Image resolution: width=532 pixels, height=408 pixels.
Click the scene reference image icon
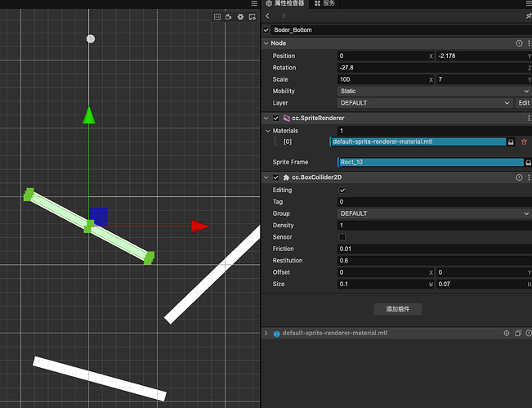click(252, 16)
